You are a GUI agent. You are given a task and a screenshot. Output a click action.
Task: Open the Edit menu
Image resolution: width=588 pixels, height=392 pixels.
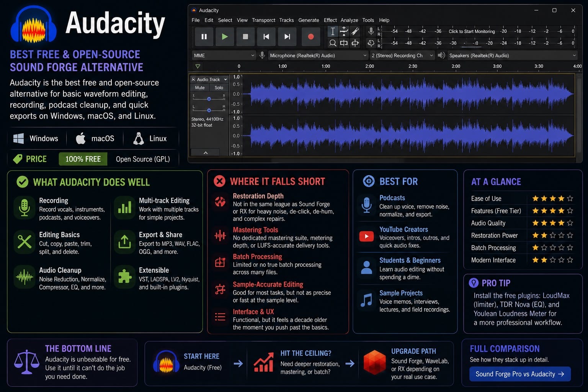pos(209,20)
